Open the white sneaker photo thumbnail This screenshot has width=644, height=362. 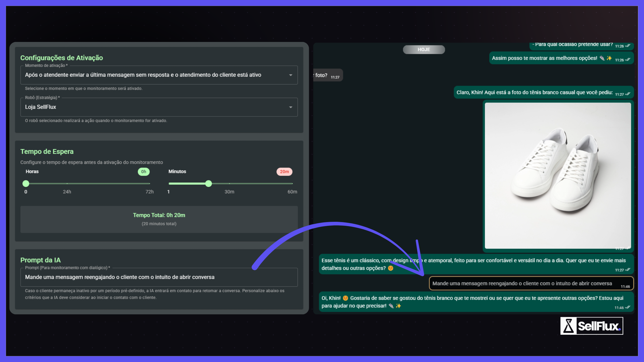click(558, 175)
